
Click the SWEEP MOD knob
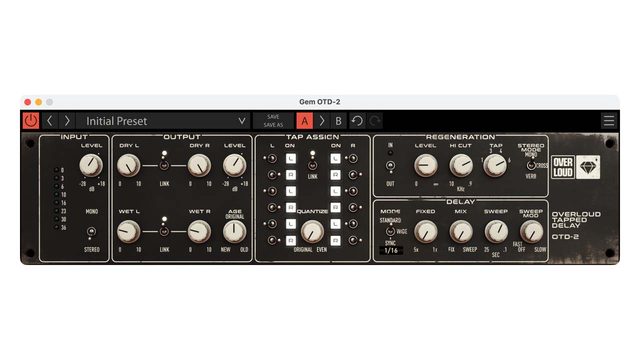tap(531, 231)
